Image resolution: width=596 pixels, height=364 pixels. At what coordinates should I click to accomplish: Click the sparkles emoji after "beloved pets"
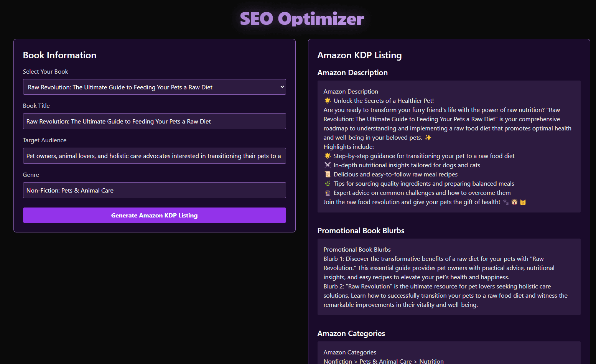pos(428,137)
